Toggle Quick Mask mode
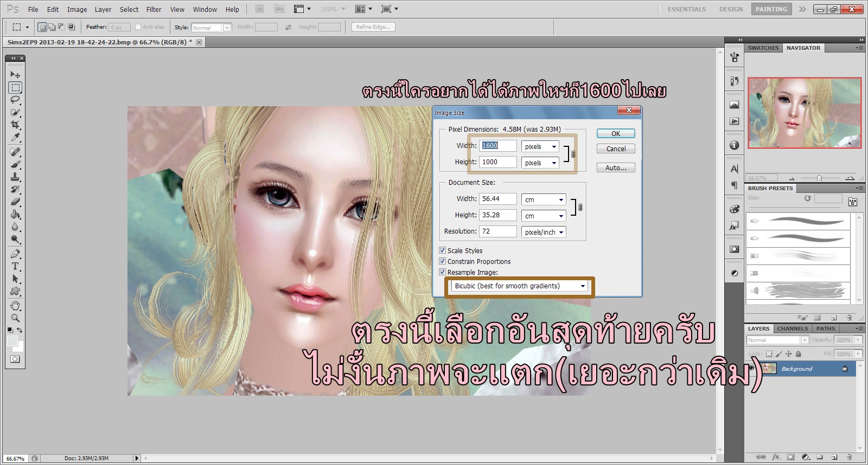This screenshot has width=868, height=465. coord(15,359)
